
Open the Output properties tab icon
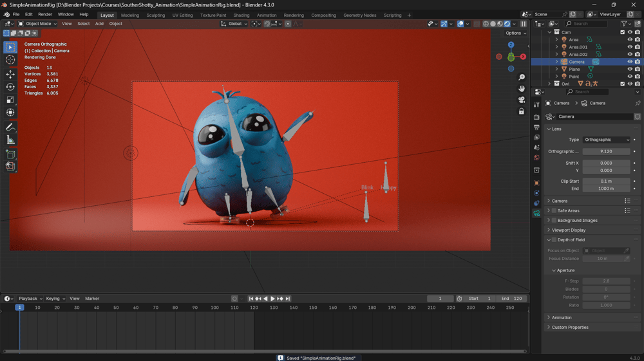point(536,127)
